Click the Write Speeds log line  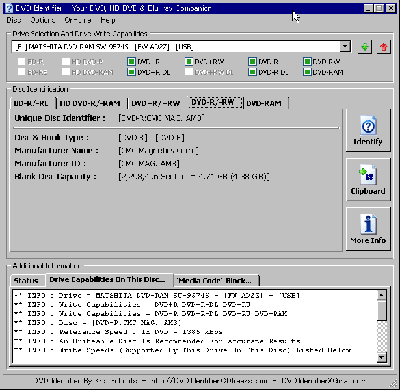point(183,350)
